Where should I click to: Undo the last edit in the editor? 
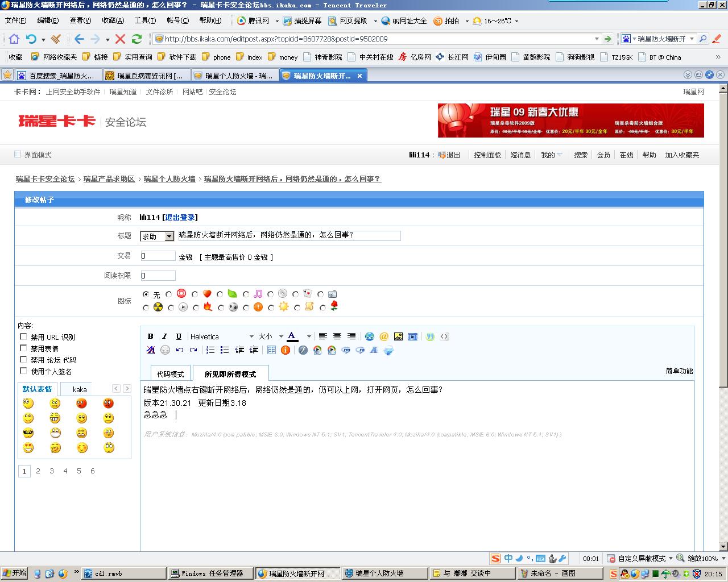click(x=180, y=350)
